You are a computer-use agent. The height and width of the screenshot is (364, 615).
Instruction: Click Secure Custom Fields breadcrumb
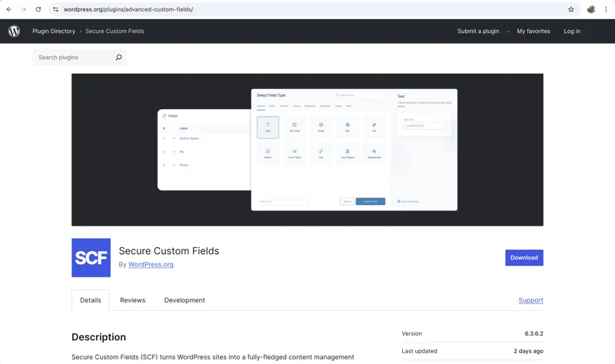pos(115,31)
